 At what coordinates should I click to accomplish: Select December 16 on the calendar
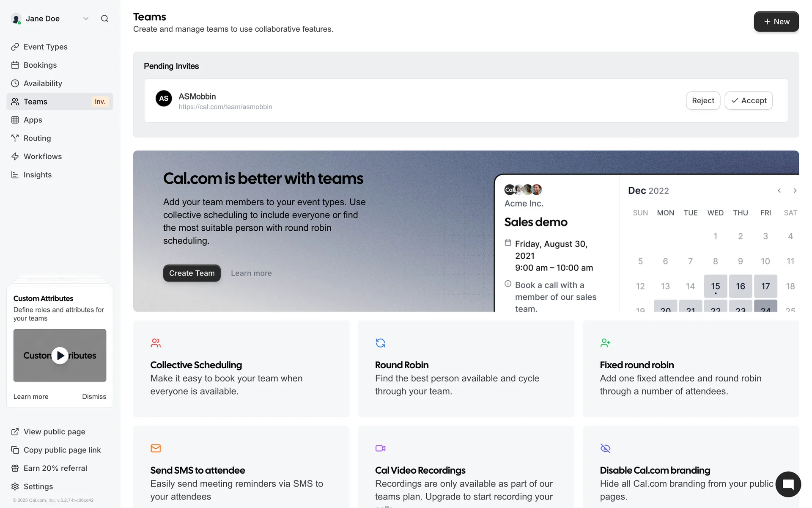click(740, 286)
